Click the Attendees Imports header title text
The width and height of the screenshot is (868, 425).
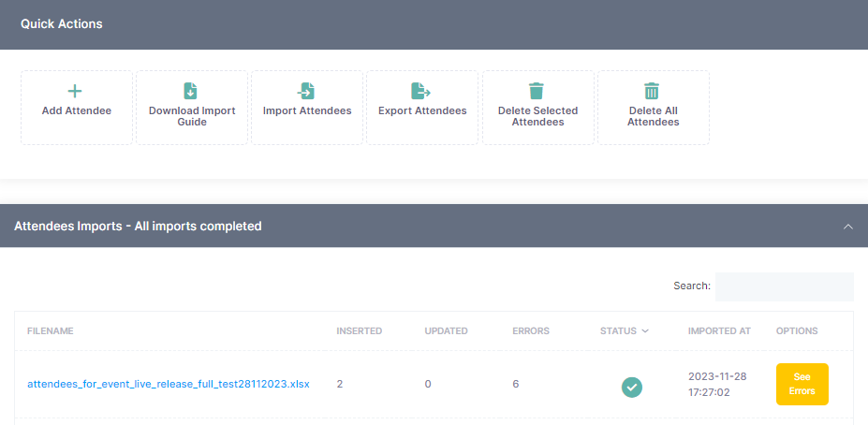[139, 227]
